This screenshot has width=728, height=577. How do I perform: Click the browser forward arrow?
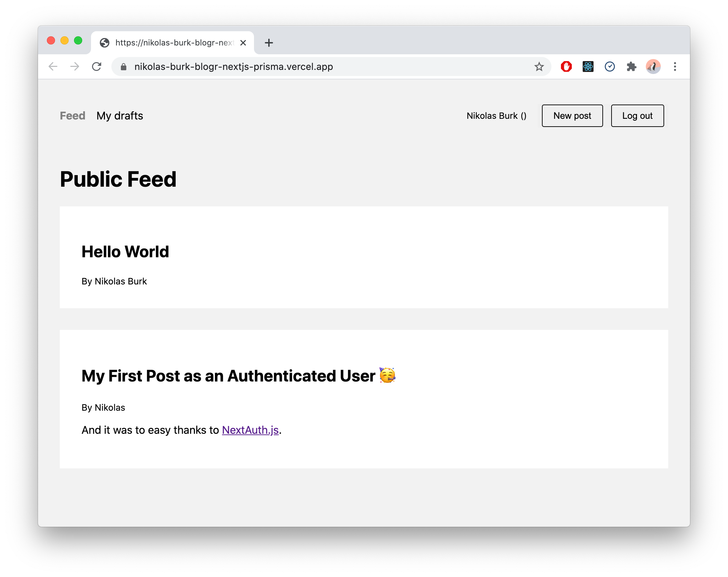pos(75,67)
